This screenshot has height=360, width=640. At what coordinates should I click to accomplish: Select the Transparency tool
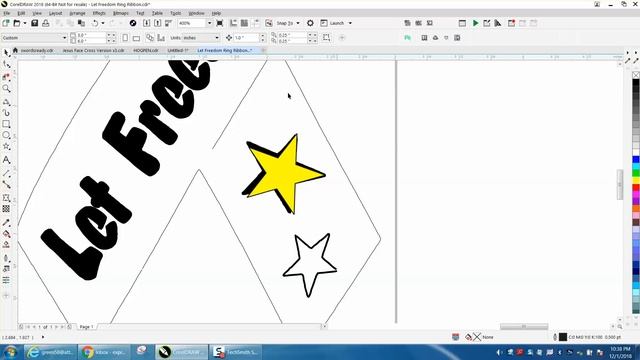click(x=6, y=209)
